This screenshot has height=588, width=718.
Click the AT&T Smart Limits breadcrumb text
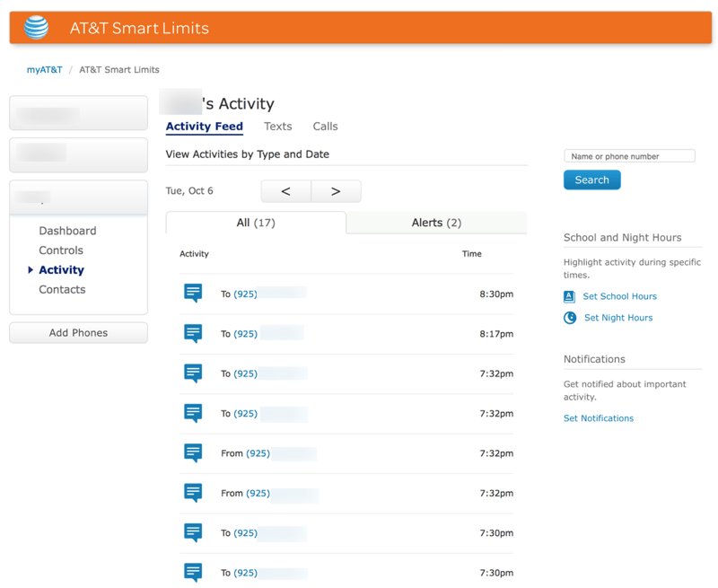click(119, 70)
